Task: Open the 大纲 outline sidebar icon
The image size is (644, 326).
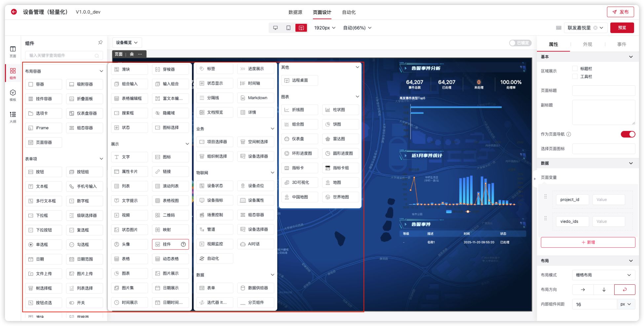Action: [x=13, y=117]
